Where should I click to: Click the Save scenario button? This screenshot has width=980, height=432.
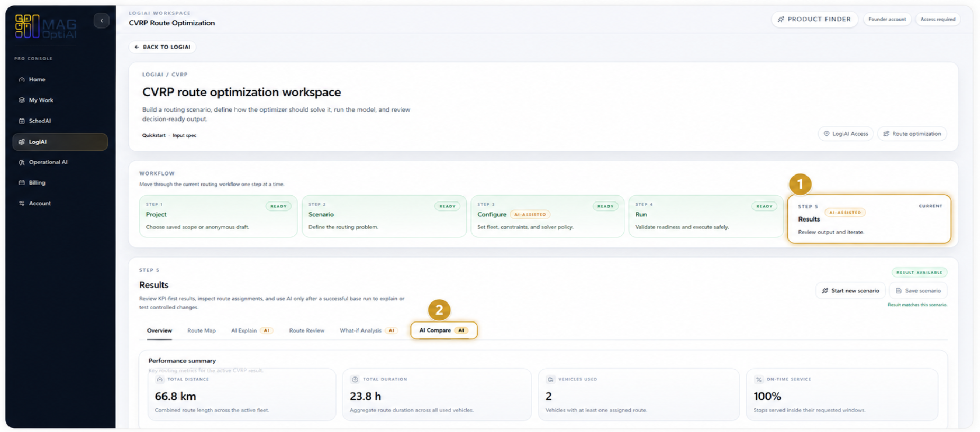coord(918,291)
